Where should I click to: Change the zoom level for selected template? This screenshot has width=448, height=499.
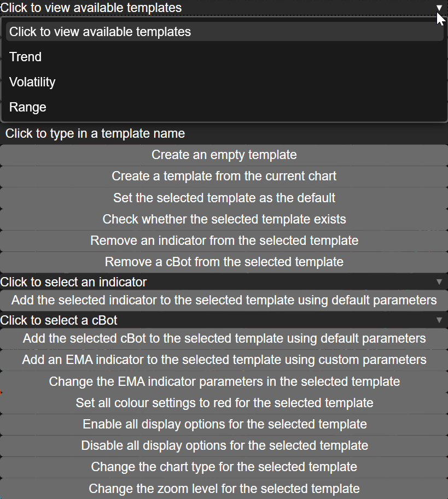point(224,488)
